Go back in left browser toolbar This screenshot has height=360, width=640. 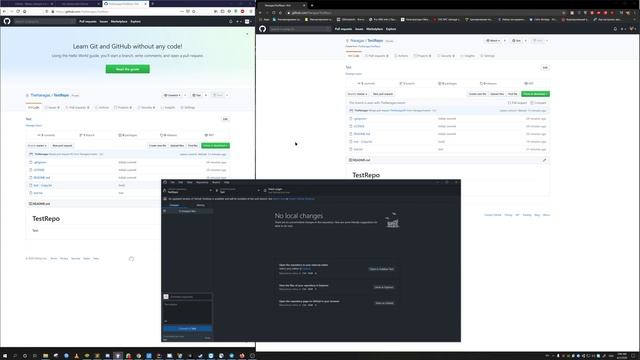[x=4, y=11]
